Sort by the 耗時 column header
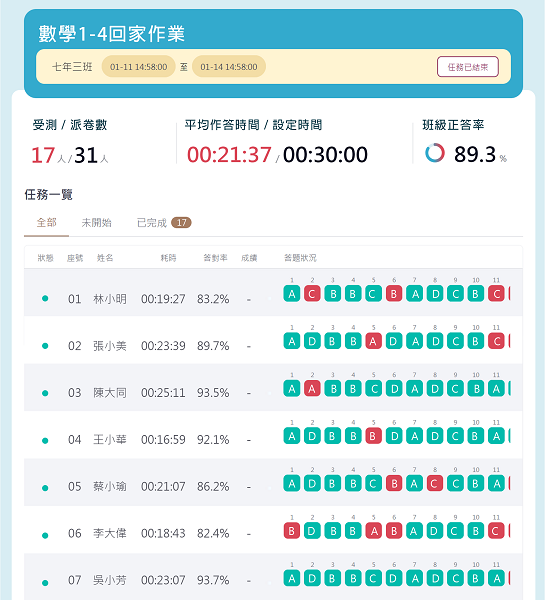The width and height of the screenshot is (545, 600). point(168,258)
